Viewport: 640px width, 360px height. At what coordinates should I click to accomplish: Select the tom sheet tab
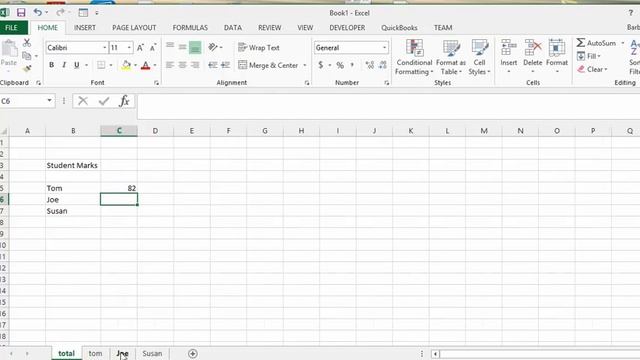tap(95, 353)
